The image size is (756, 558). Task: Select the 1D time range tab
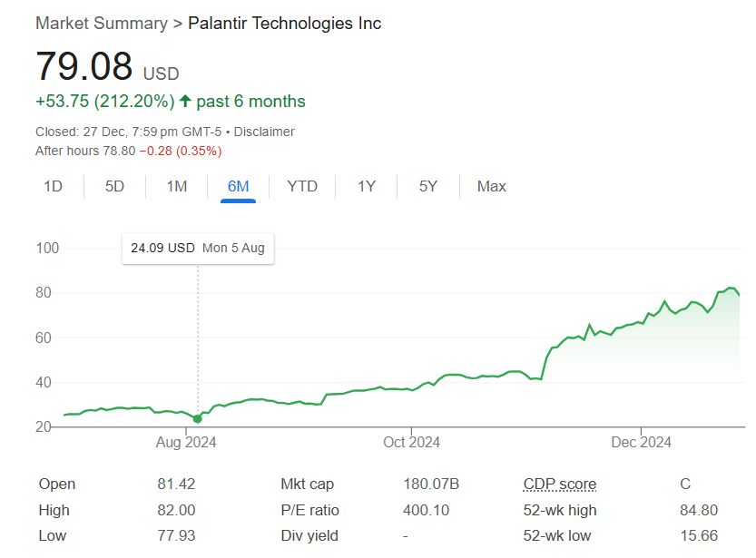pos(54,187)
